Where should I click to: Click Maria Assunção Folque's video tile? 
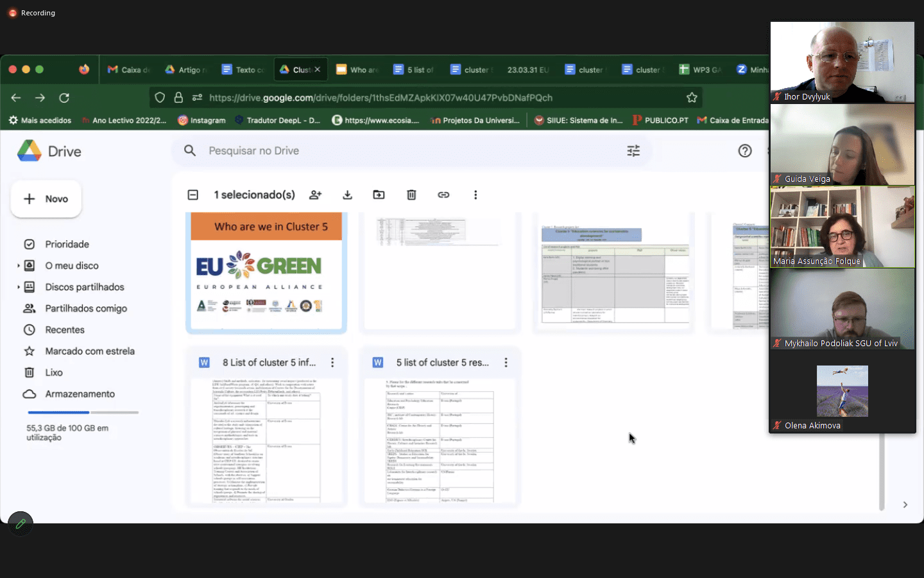coord(843,227)
